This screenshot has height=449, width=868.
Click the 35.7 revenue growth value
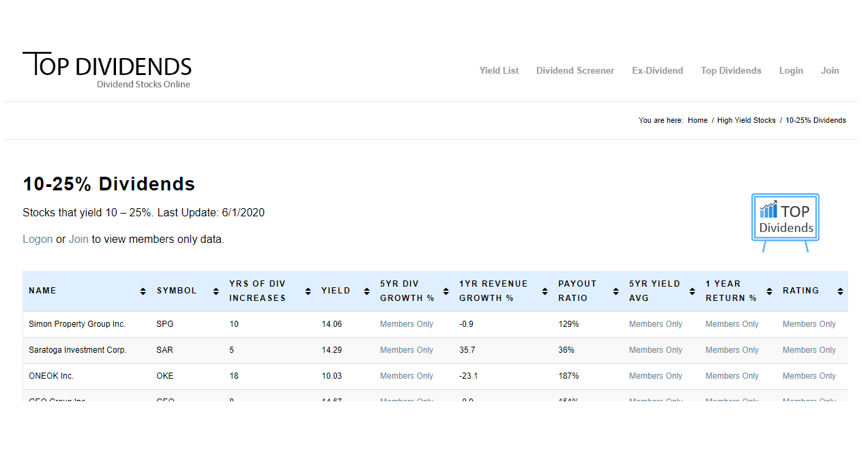tap(467, 350)
